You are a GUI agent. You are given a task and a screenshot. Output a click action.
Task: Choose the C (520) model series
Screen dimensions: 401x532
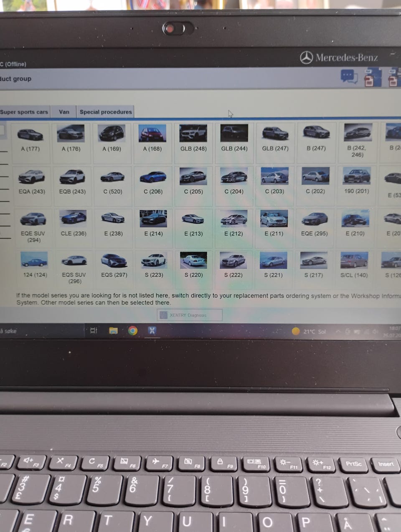(113, 185)
